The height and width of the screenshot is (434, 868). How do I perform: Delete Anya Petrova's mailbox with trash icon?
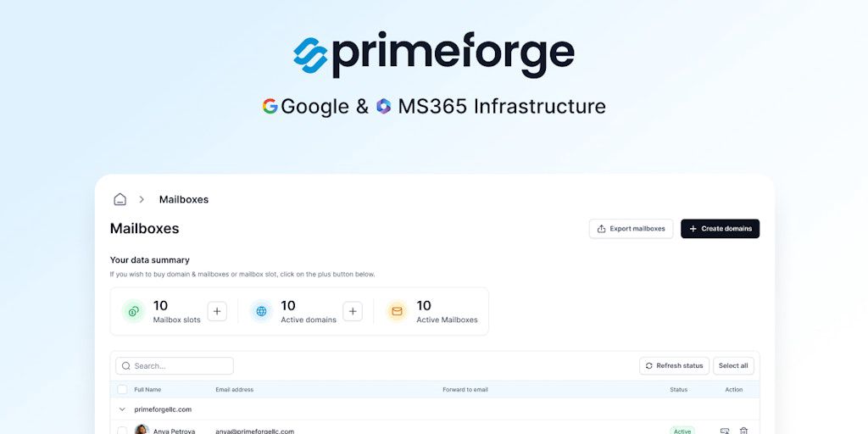tap(743, 431)
